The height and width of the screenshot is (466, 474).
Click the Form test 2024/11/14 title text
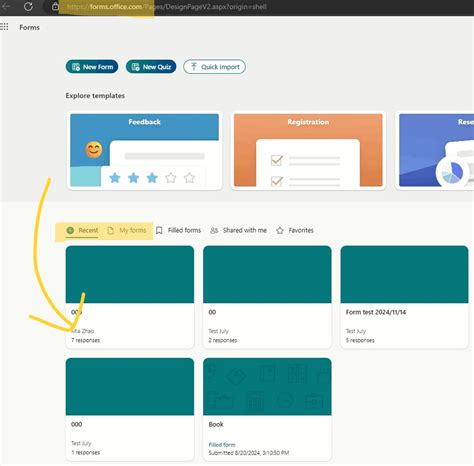point(376,312)
